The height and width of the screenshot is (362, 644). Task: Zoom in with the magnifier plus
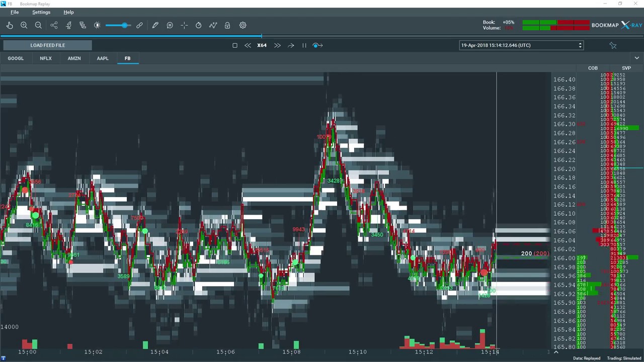click(x=24, y=25)
